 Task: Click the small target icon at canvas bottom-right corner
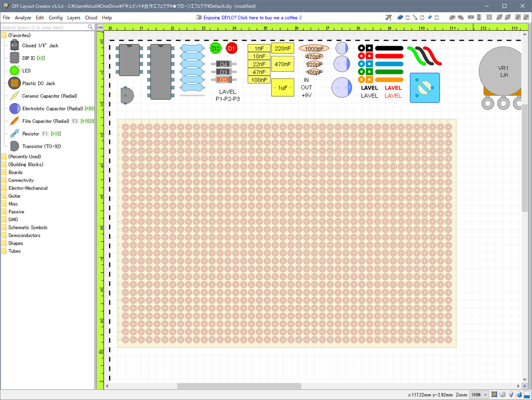[x=524, y=386]
